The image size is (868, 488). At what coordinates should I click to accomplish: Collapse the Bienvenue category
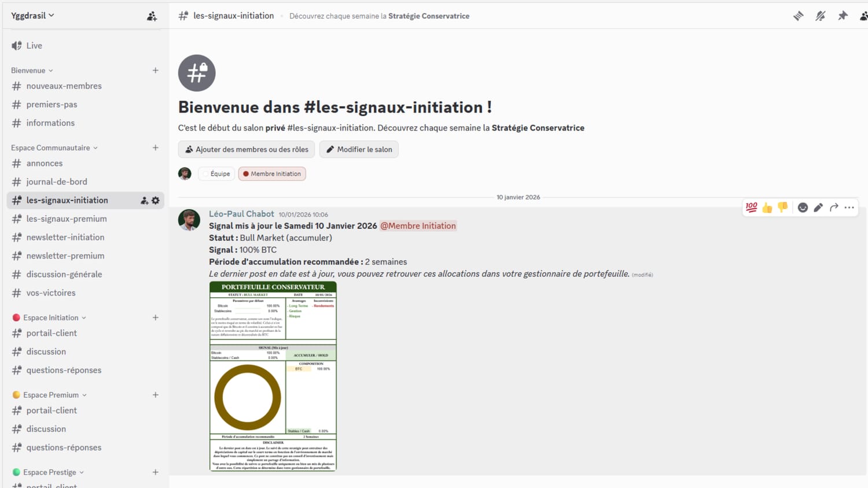click(x=32, y=71)
